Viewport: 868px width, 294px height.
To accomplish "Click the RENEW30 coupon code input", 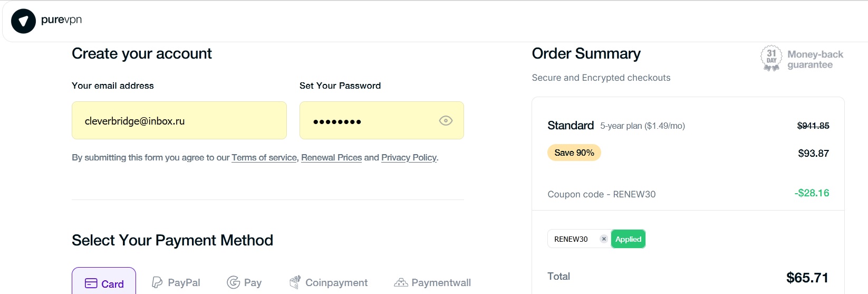I will click(572, 239).
